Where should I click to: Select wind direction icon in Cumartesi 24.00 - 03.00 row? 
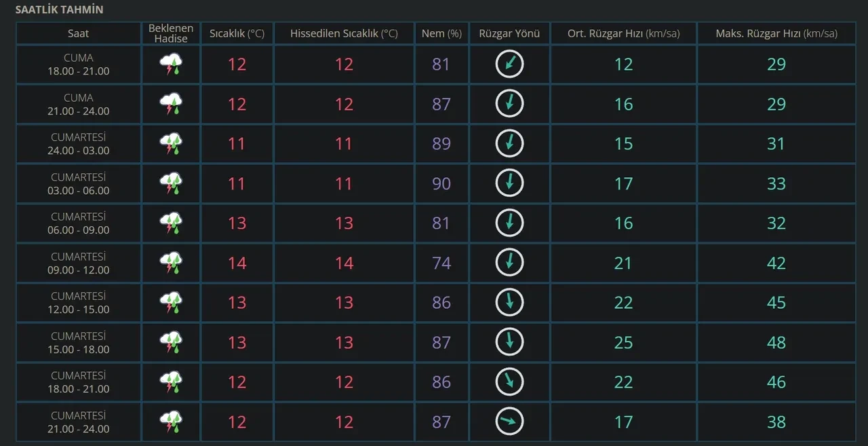(x=509, y=143)
